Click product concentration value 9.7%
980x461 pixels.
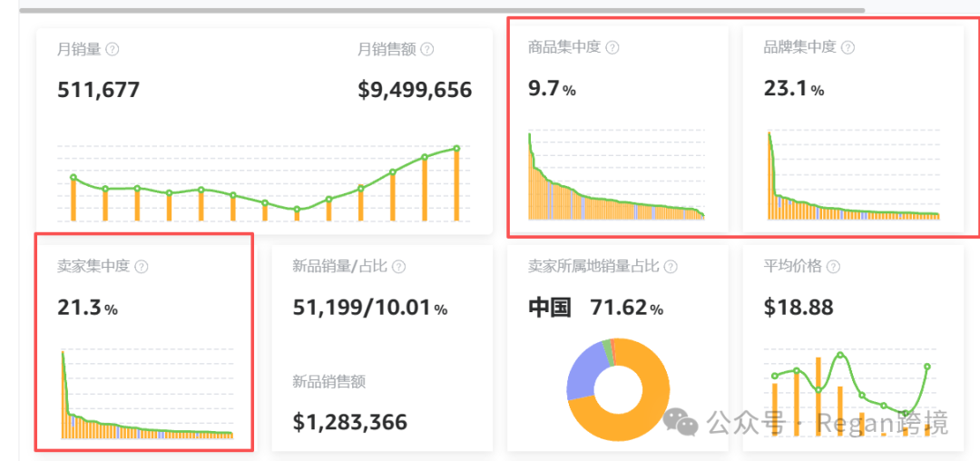coord(552,89)
